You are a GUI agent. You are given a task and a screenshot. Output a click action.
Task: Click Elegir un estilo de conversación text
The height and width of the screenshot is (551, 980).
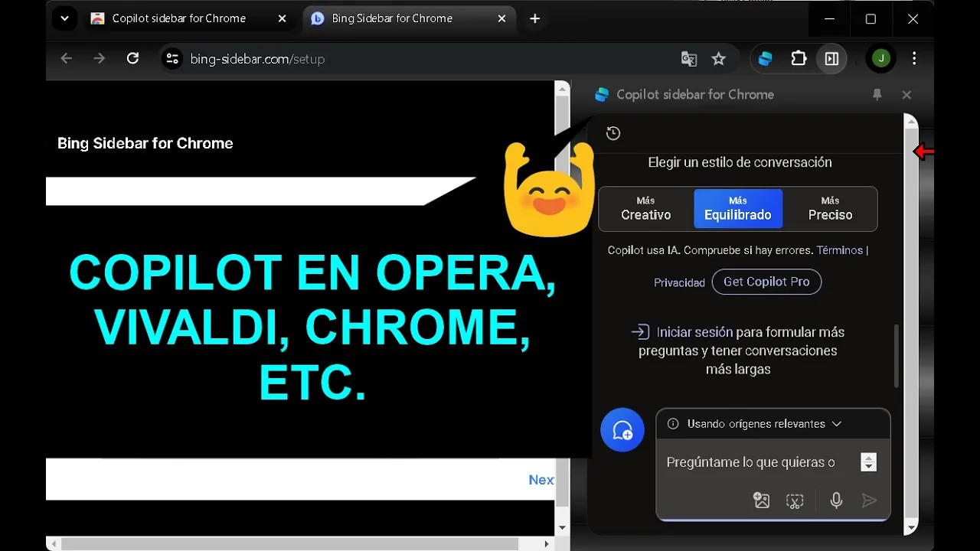740,162
